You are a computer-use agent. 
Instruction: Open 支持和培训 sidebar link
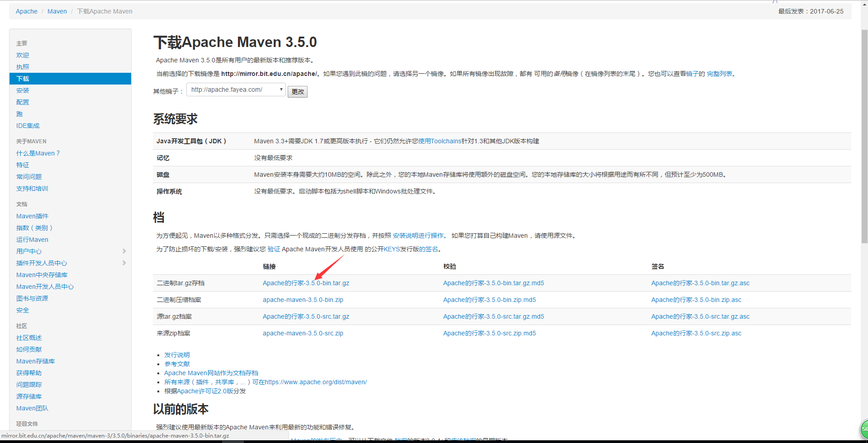[32, 189]
